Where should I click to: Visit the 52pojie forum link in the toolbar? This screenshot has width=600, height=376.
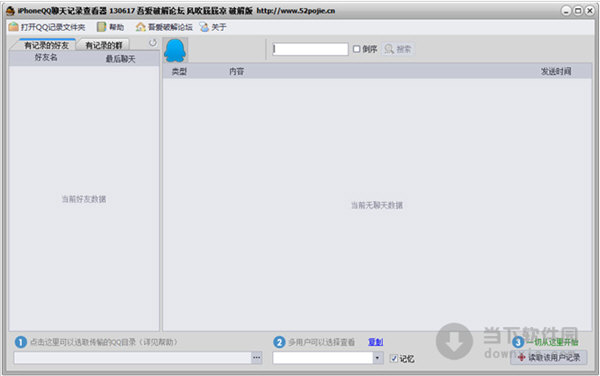tap(164, 27)
